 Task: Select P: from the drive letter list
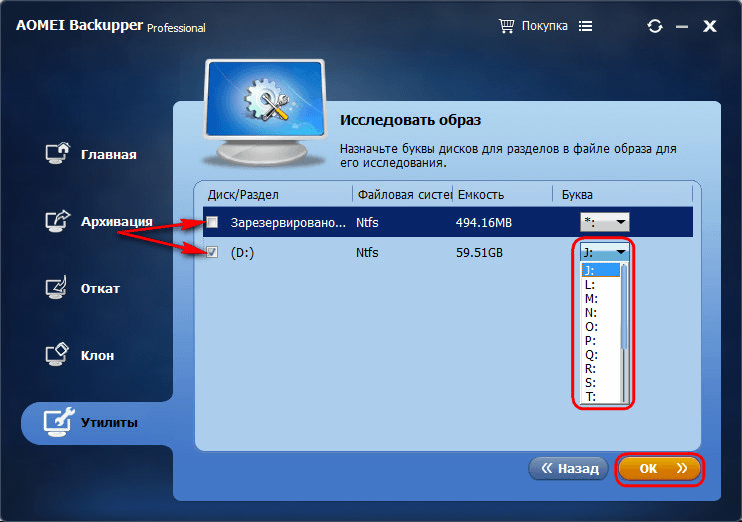coord(601,341)
